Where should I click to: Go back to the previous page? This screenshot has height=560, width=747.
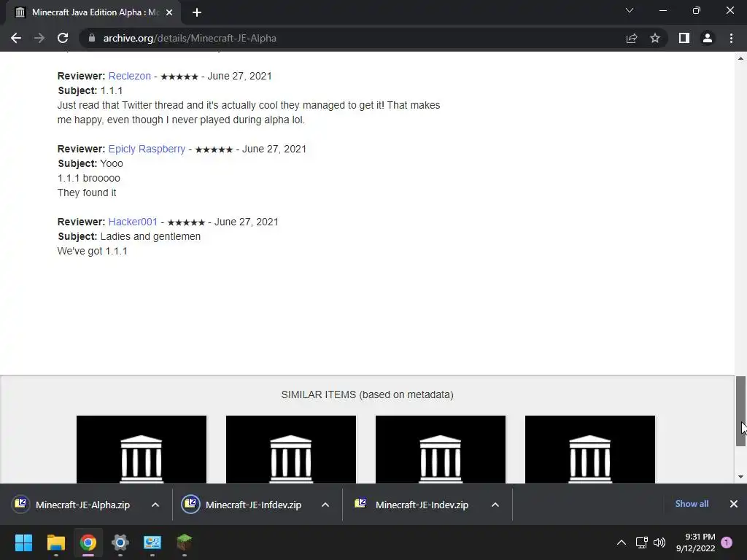16,38
